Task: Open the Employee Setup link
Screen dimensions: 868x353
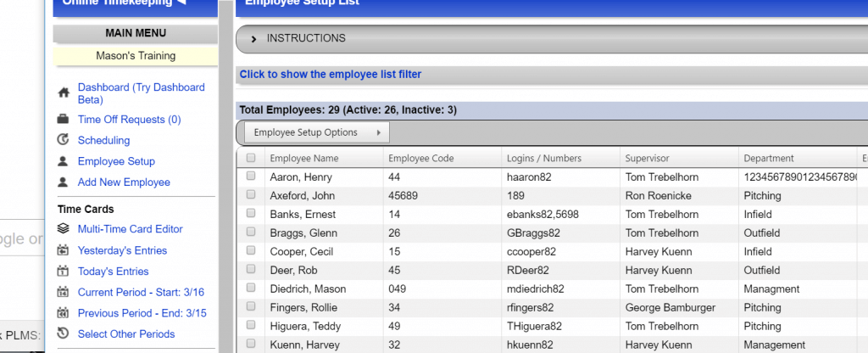Action: (x=116, y=161)
